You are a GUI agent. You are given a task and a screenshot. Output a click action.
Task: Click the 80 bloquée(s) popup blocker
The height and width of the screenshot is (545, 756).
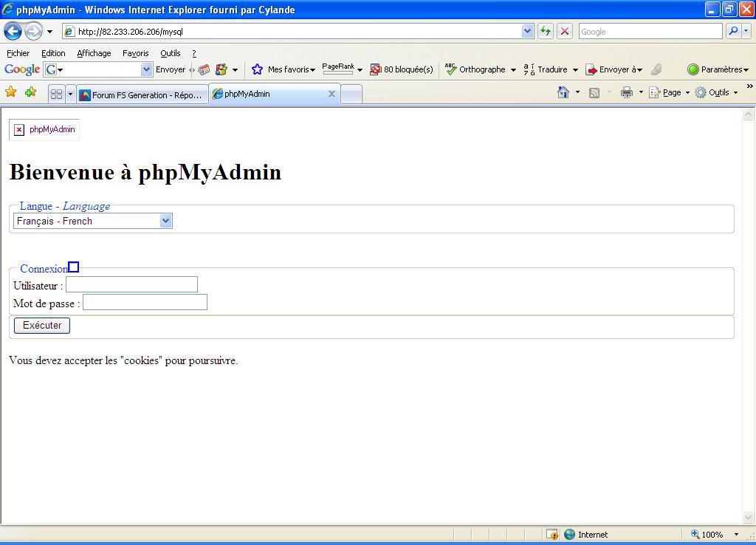click(401, 69)
